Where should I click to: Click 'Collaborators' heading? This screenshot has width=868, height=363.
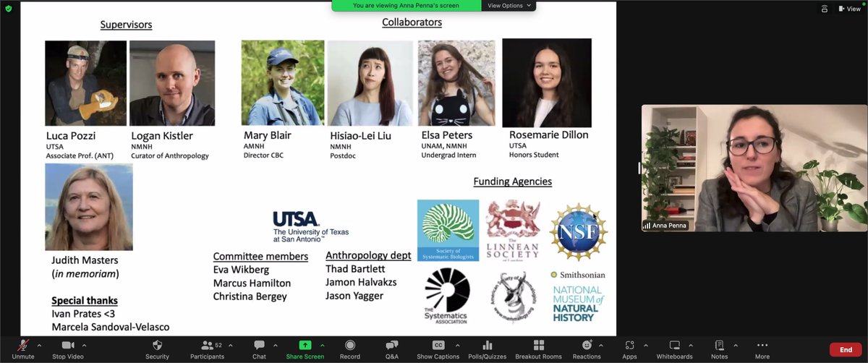[412, 22]
